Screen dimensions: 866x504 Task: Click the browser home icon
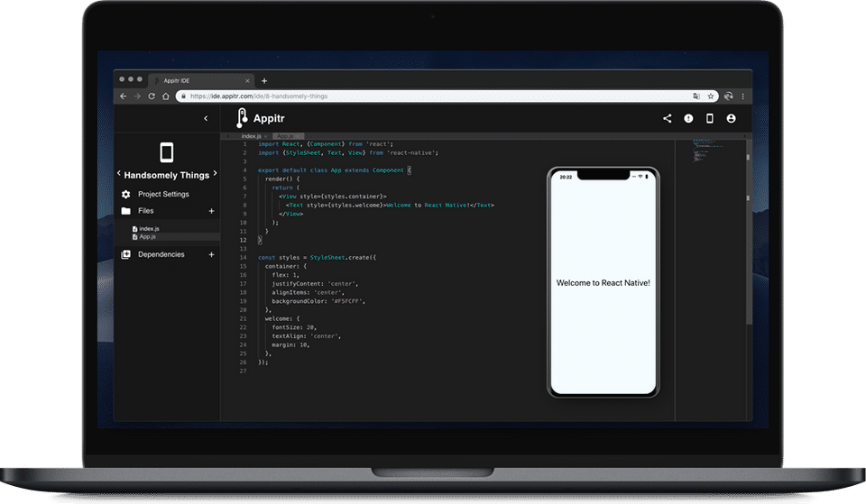click(166, 96)
